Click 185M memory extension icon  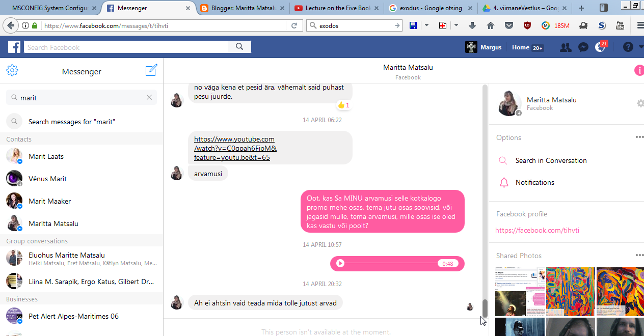(556, 25)
